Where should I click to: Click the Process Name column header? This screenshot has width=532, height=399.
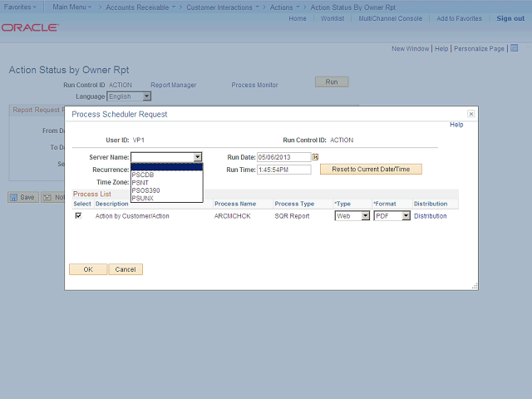point(235,204)
